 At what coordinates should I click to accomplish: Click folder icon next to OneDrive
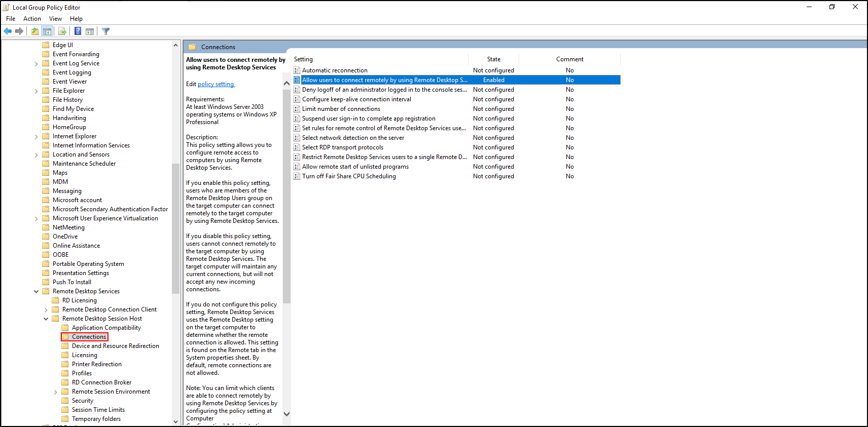(x=46, y=237)
